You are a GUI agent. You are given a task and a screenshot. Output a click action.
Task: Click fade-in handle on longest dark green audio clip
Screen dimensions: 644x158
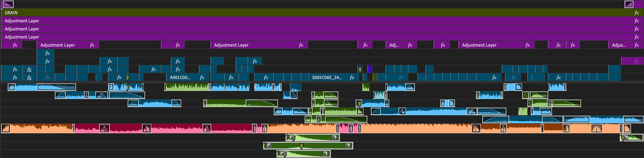[x=269, y=146]
